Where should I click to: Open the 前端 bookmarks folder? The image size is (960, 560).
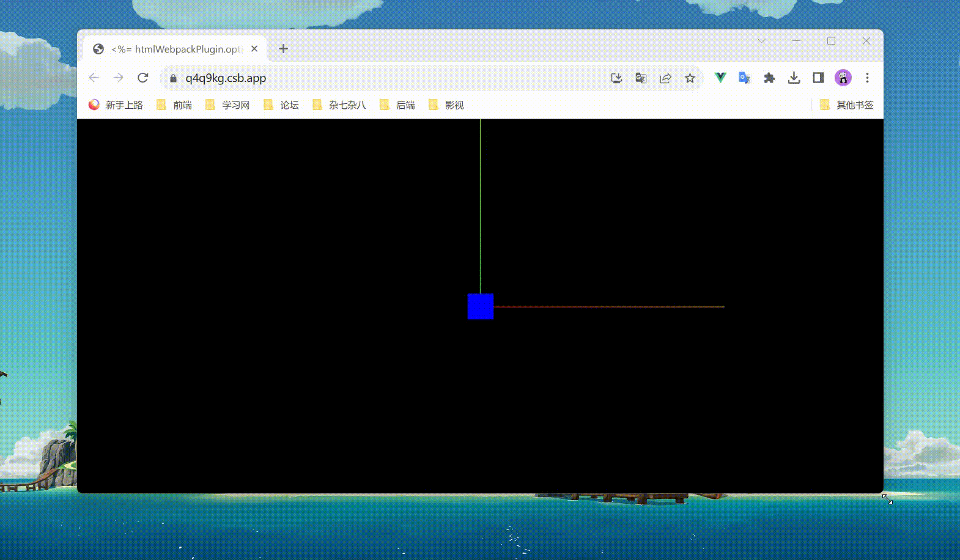click(x=174, y=105)
